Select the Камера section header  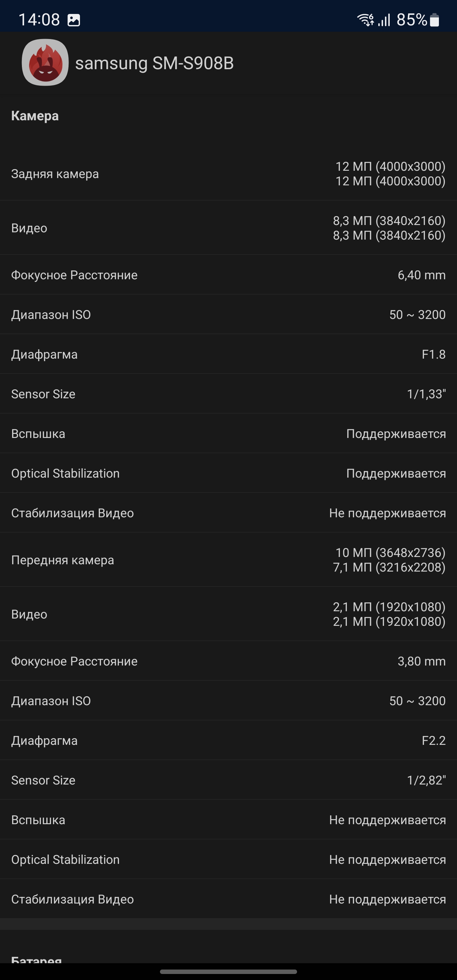(x=35, y=116)
